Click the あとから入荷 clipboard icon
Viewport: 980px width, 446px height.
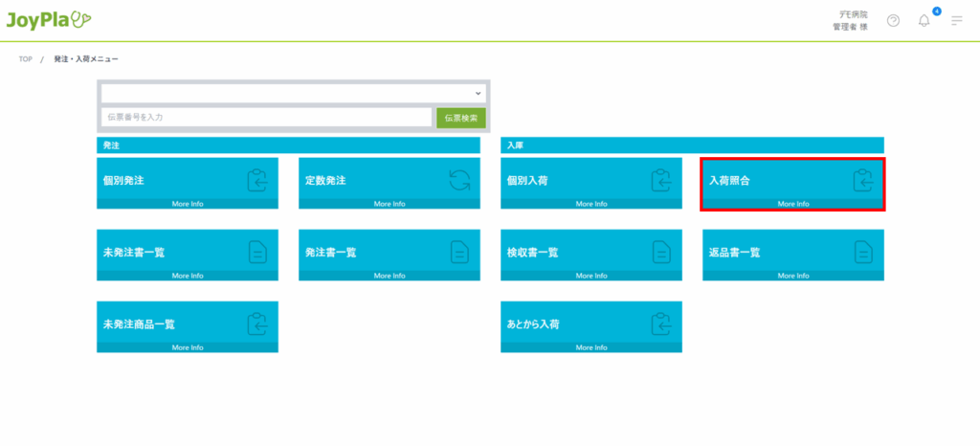pos(661,323)
